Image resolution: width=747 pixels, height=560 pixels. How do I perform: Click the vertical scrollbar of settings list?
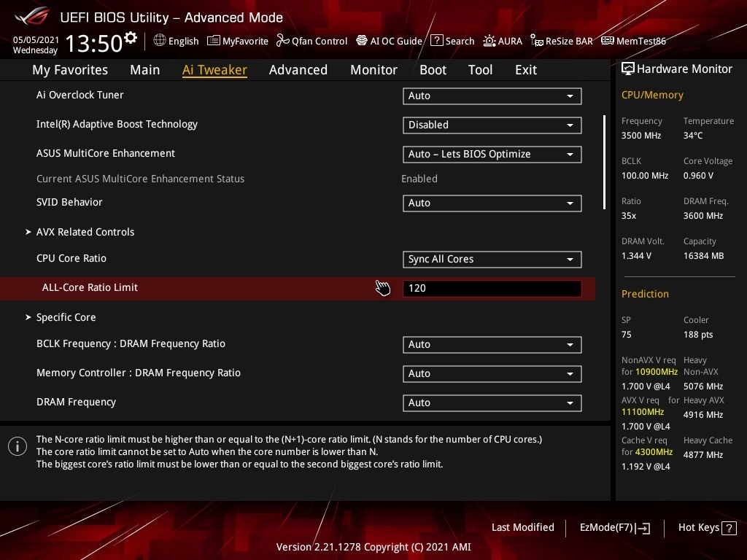(604, 162)
